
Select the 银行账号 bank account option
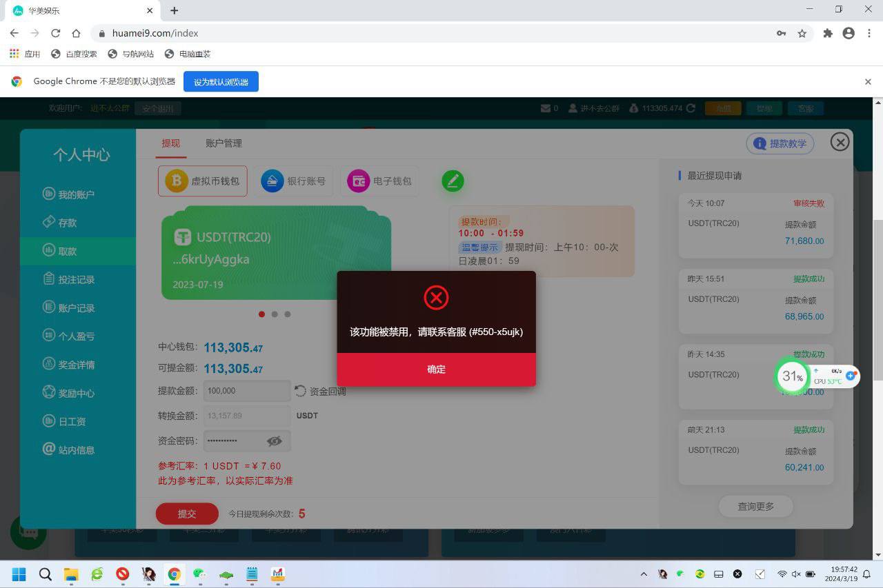(x=294, y=181)
